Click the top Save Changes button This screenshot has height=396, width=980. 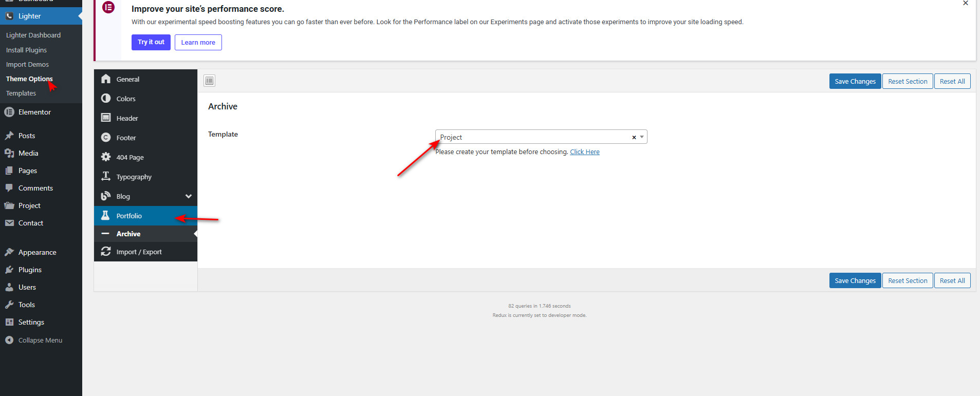pyautogui.click(x=855, y=81)
